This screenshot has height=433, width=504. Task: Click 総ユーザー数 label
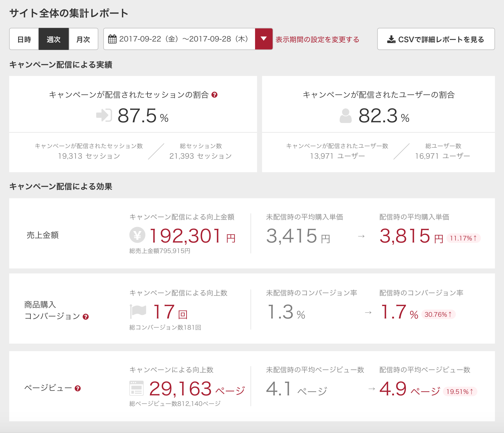(x=443, y=146)
